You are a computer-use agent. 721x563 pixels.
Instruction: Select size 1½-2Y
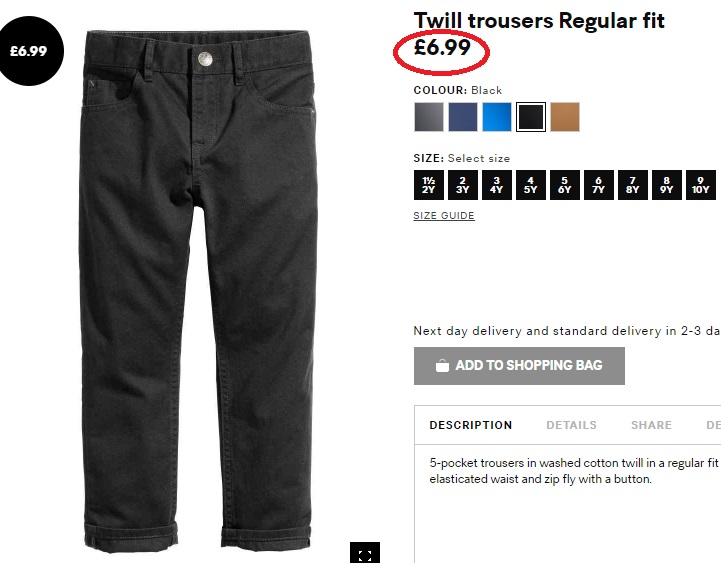[429, 185]
